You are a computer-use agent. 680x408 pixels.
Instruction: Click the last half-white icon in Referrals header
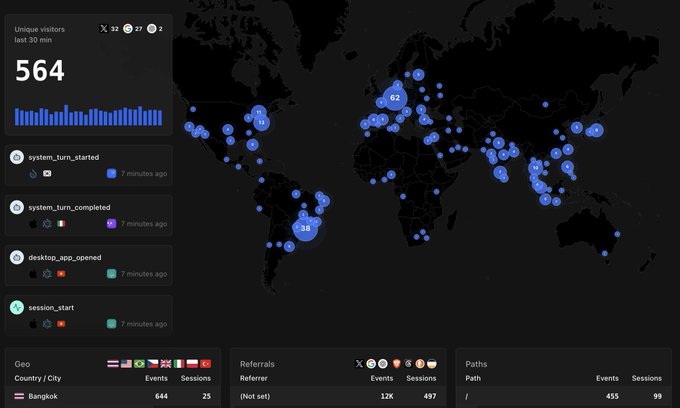[432, 364]
